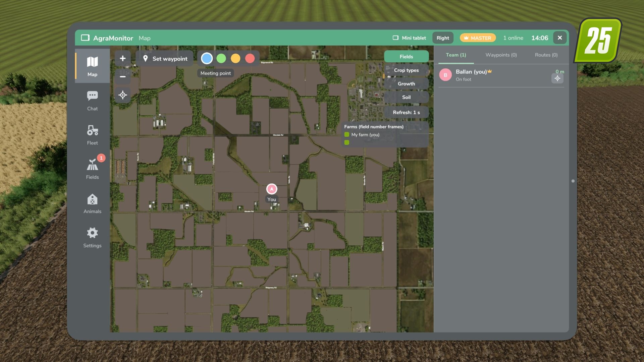Image resolution: width=644 pixels, height=362 pixels.
Task: Toggle Mini tablet mode
Action: tap(409, 38)
